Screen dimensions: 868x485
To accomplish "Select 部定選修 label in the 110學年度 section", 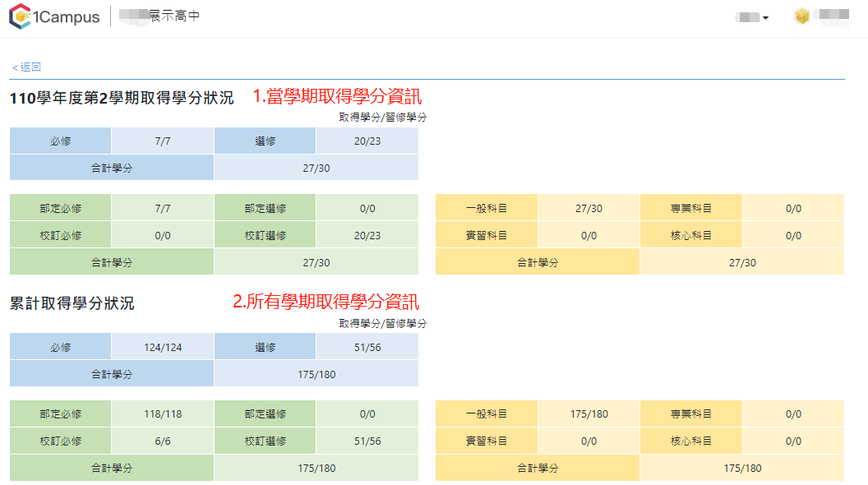I will (x=265, y=209).
